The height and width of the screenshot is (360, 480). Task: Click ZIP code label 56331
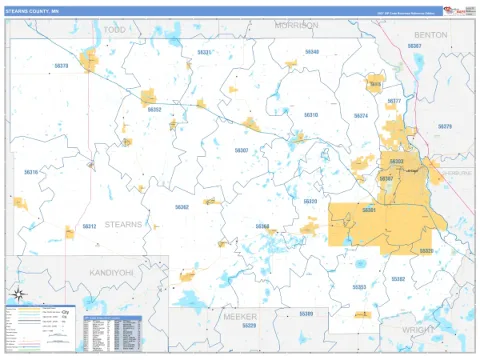204,52
